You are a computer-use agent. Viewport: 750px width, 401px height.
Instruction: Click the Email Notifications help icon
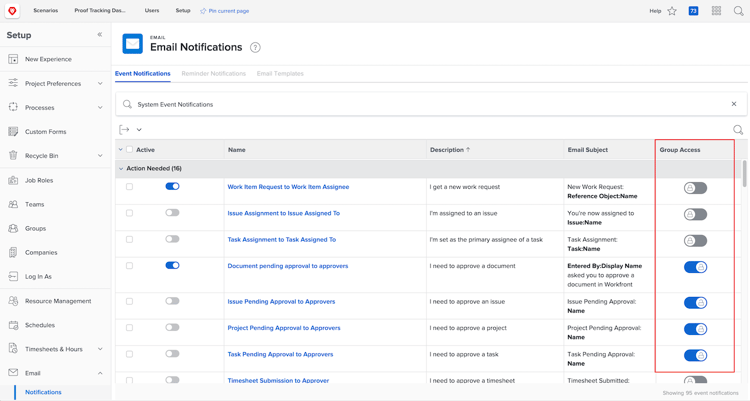(255, 47)
